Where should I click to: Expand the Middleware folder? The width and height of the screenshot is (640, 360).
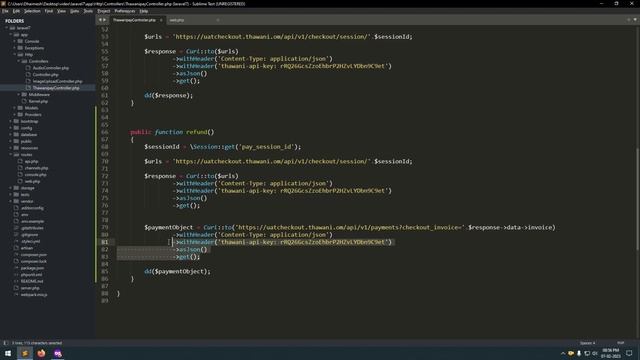coord(19,95)
